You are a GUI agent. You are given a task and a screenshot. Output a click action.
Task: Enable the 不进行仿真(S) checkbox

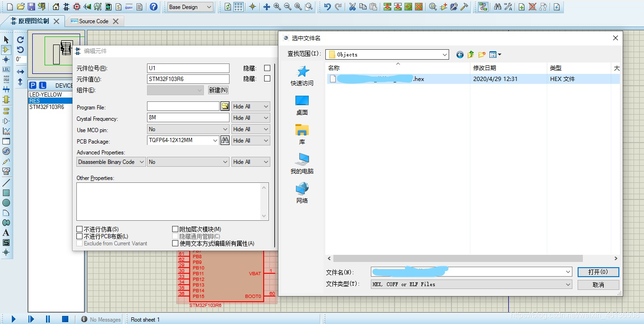coord(80,229)
